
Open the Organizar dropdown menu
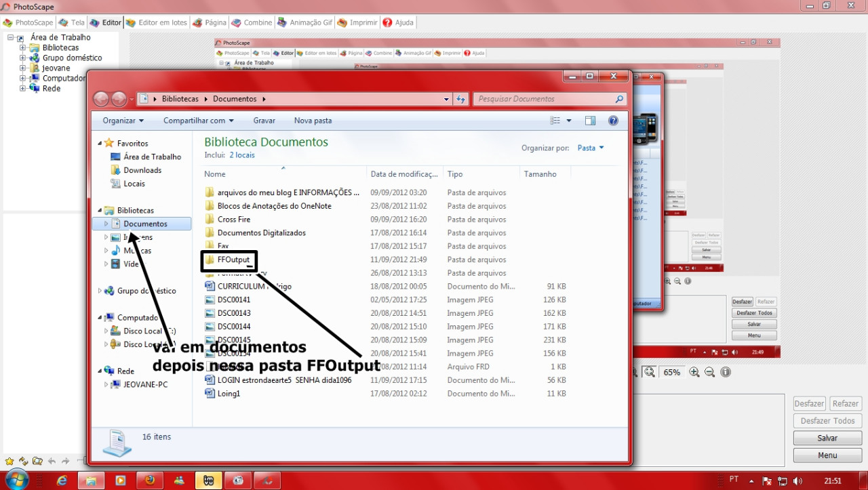coord(123,121)
